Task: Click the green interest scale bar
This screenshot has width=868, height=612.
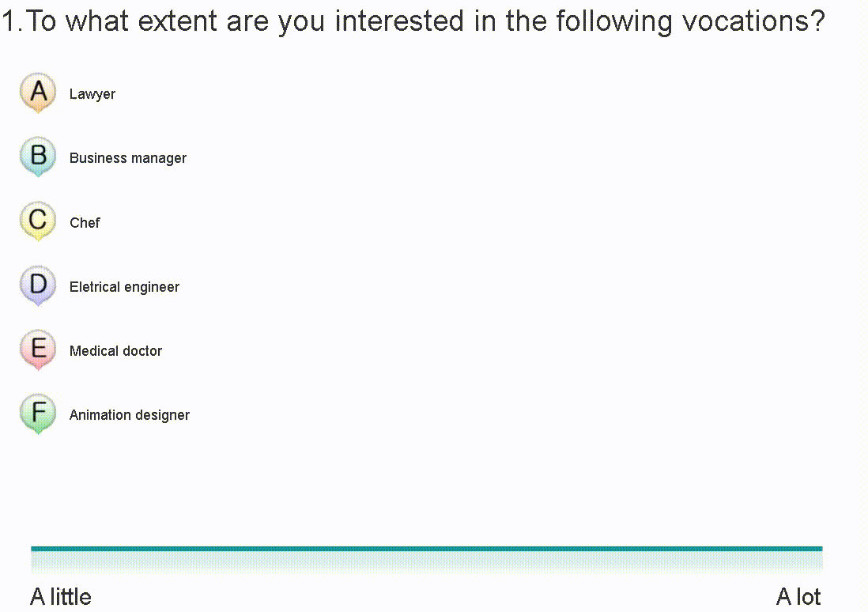Action: (427, 558)
